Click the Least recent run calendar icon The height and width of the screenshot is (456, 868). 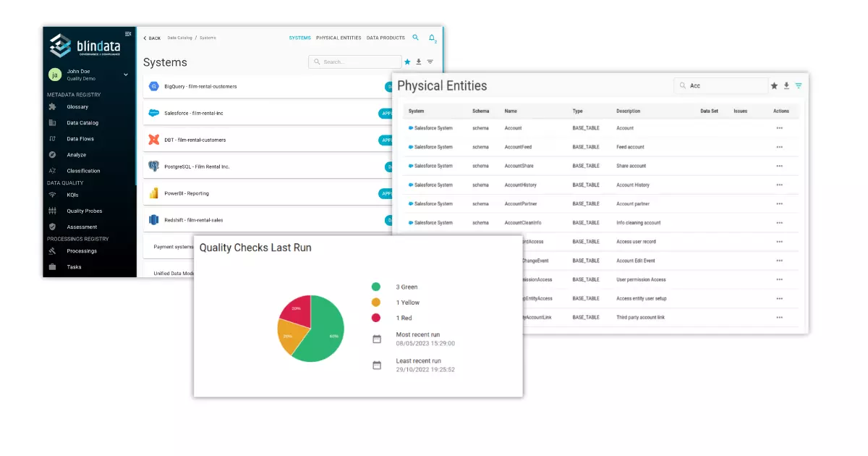pyautogui.click(x=377, y=365)
